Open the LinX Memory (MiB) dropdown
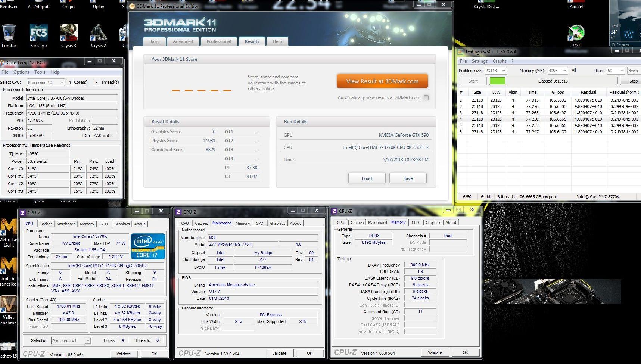The image size is (641, 364). tap(558, 71)
